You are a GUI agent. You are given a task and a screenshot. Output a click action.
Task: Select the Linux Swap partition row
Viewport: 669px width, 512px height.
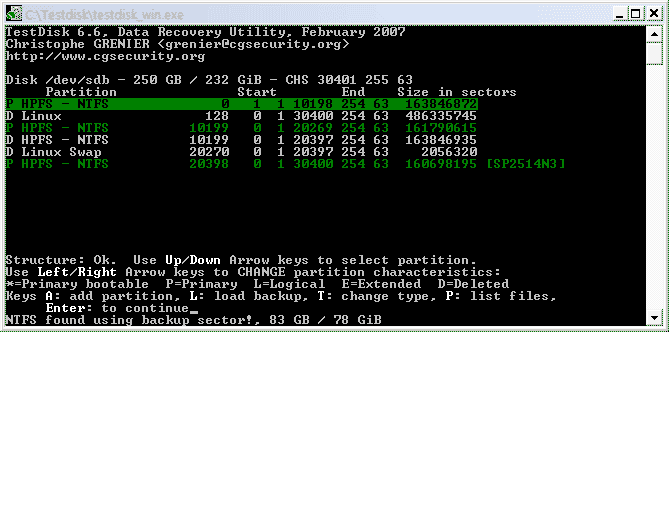point(241,151)
